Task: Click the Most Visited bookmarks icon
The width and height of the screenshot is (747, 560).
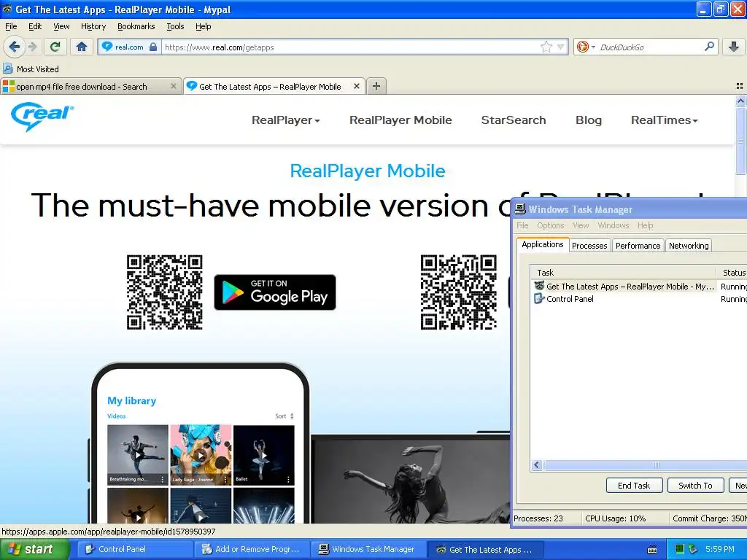Action: tap(7, 69)
